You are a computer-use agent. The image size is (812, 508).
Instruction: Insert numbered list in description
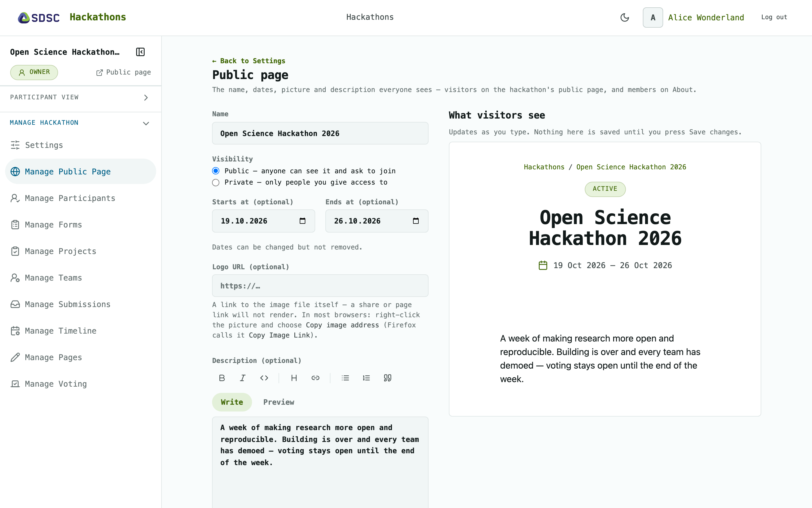[367, 378]
